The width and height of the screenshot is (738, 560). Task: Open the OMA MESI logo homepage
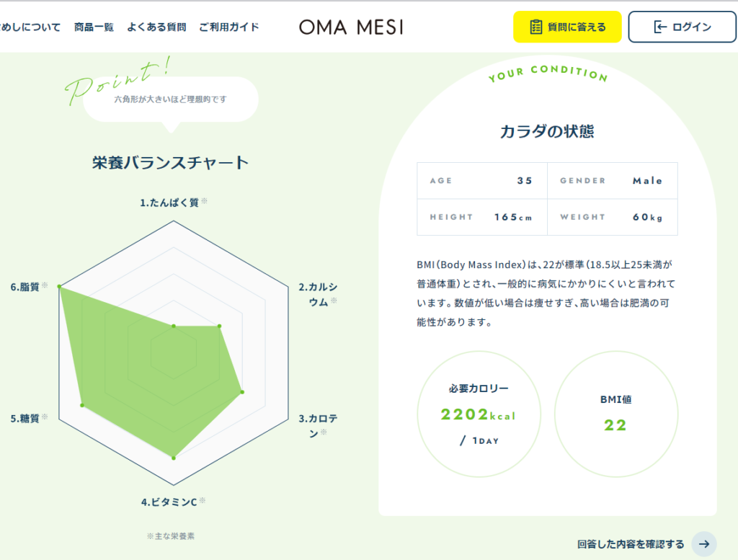coord(351,27)
